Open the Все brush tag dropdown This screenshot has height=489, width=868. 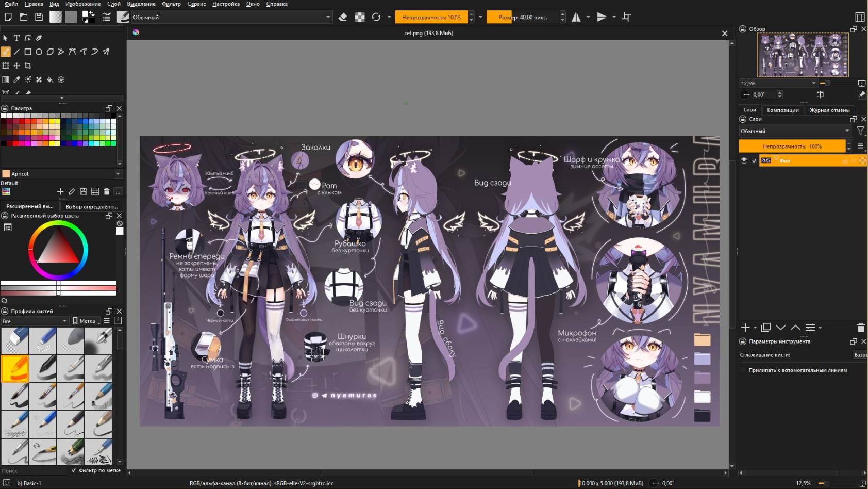(x=35, y=321)
